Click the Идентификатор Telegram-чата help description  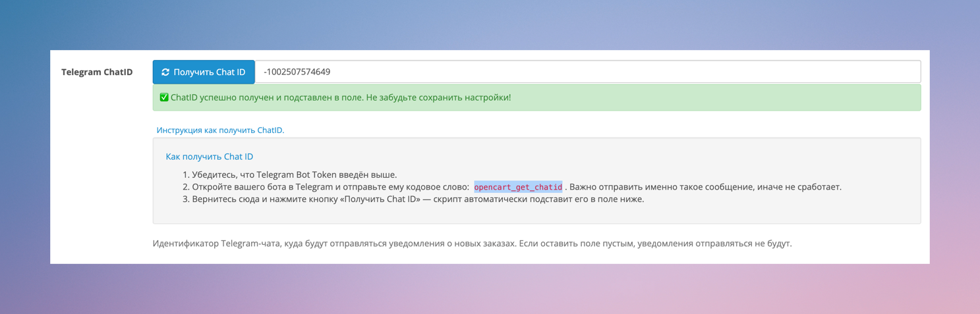(472, 244)
